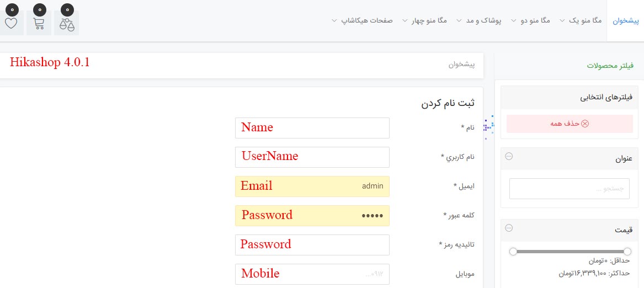Viewport: 644px width, 288px height.
Task: Click the maximum price slider handle
Action: (x=627, y=252)
